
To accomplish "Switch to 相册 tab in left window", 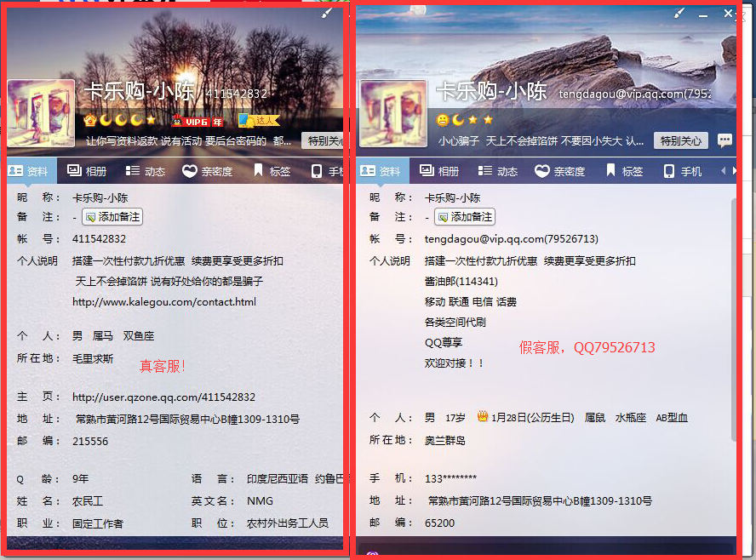I will [x=87, y=171].
